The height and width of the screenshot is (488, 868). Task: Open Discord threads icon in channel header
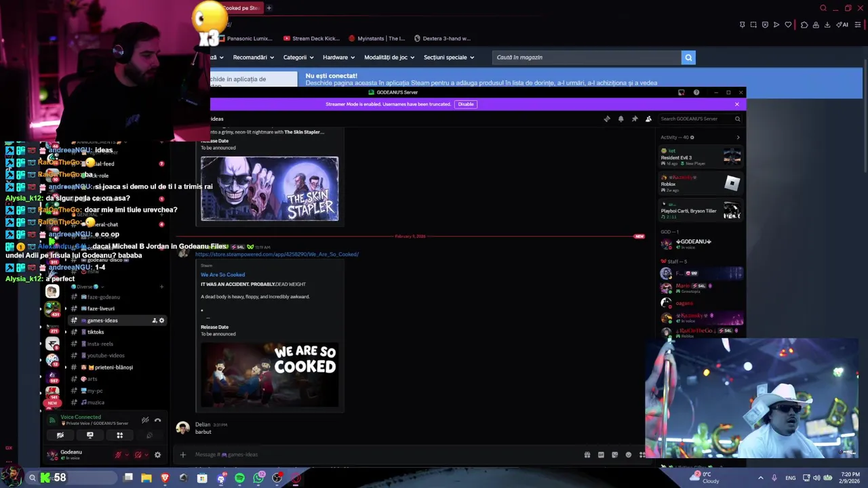(607, 119)
